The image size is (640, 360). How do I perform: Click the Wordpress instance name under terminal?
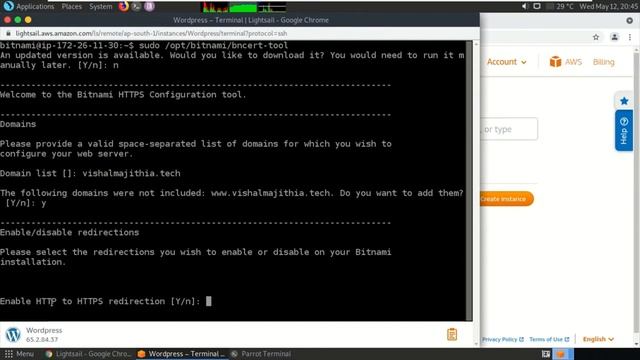44,330
